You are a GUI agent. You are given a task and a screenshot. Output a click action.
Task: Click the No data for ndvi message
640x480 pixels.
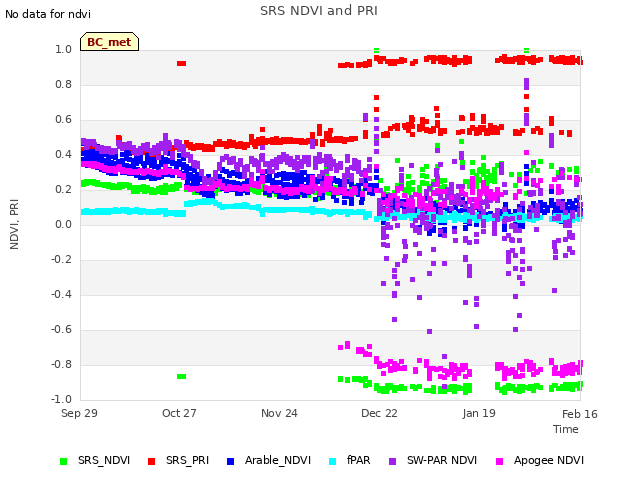(48, 14)
